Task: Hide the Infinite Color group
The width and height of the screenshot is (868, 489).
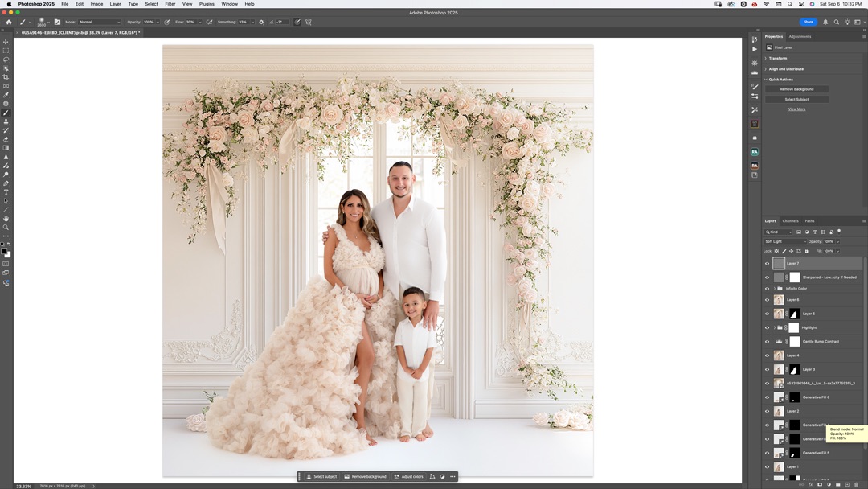Action: (768, 289)
